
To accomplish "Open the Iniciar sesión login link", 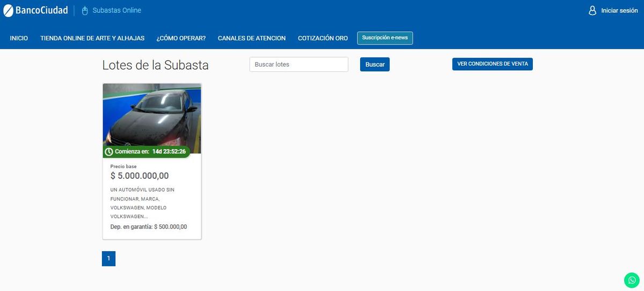I will [x=619, y=11].
